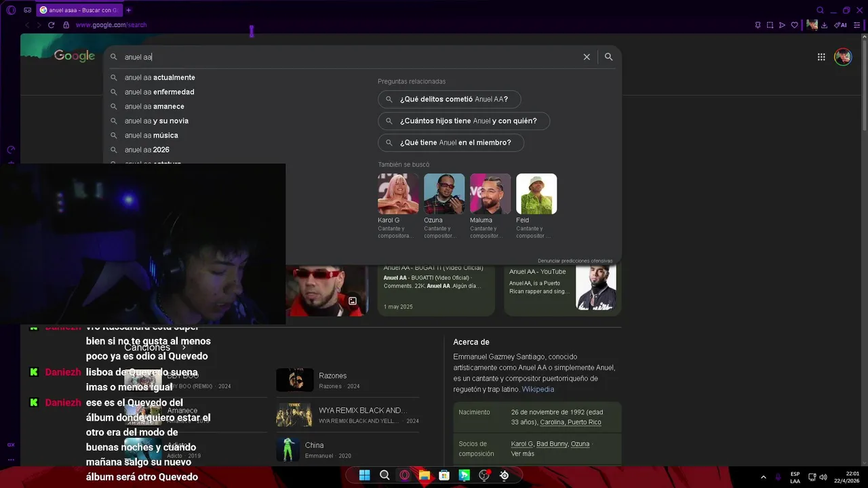
Task: Open the song China
Action: [347, 449]
